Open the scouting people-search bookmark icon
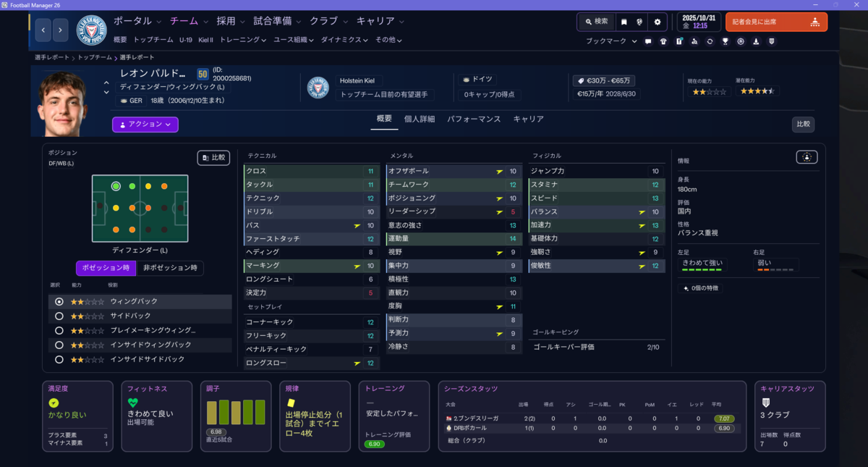This screenshot has height=467, width=868. (694, 41)
